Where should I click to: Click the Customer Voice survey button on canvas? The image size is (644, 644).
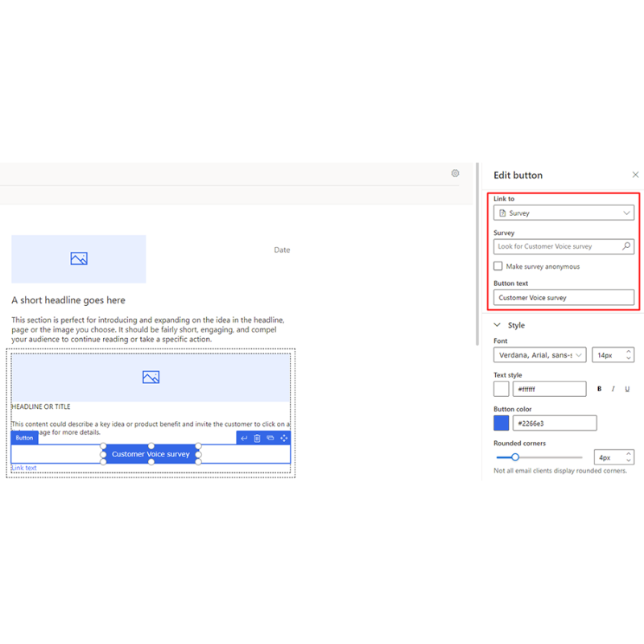(151, 454)
